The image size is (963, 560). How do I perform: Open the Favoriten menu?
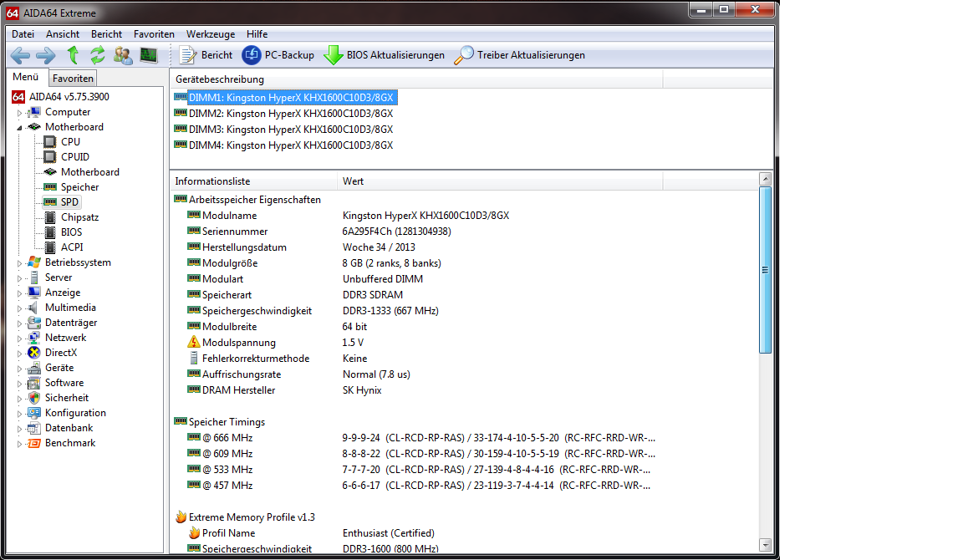coord(154,34)
